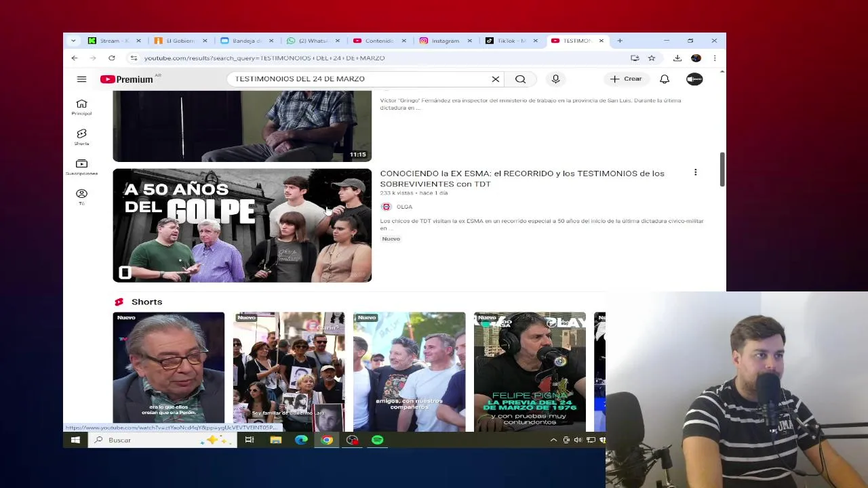
Task: Click the ESMA video description text
Action: [x=542, y=224]
